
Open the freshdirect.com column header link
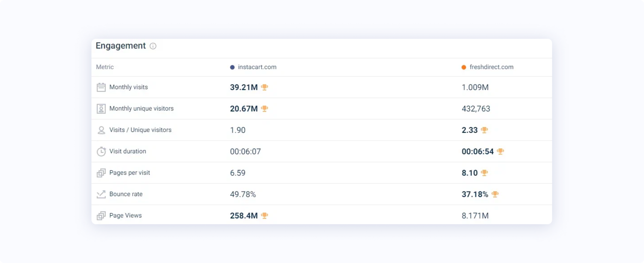click(491, 67)
